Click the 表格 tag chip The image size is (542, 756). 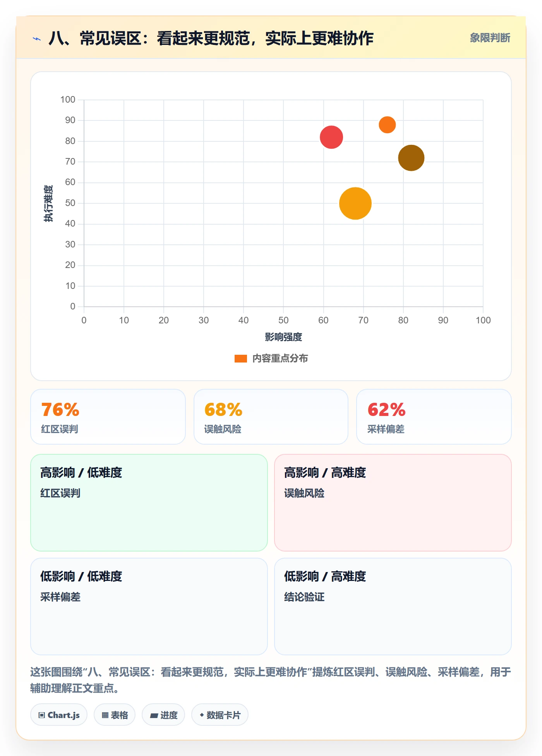pyautogui.click(x=115, y=715)
